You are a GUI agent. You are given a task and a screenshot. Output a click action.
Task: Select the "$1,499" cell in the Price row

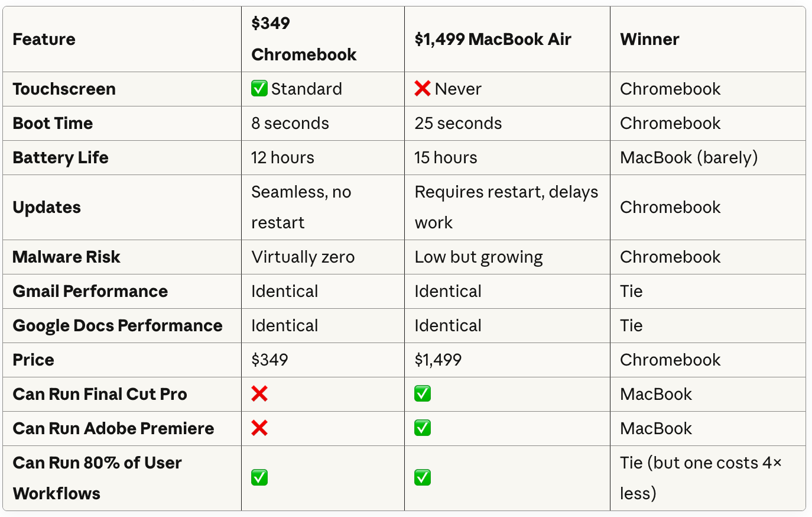click(x=438, y=360)
